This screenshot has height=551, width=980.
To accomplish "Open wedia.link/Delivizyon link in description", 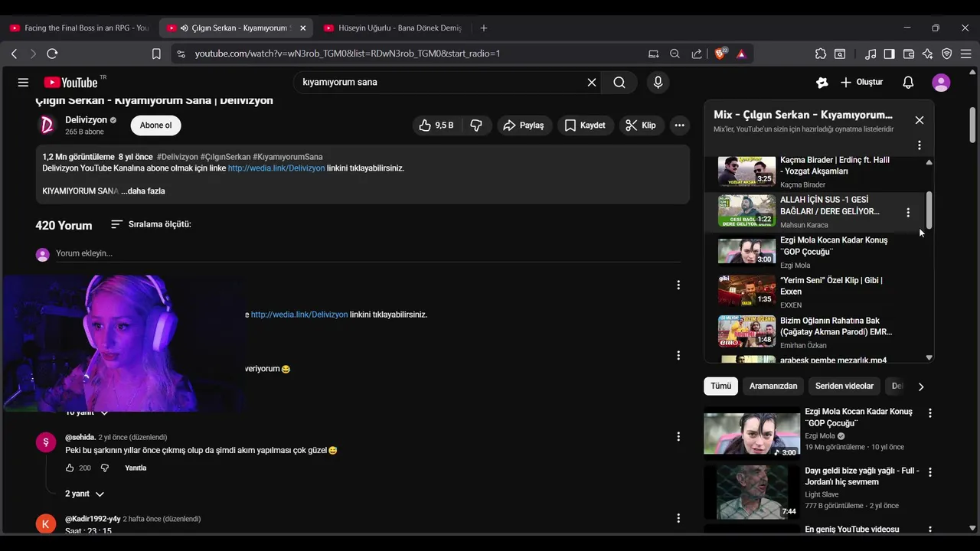I will [x=276, y=168].
